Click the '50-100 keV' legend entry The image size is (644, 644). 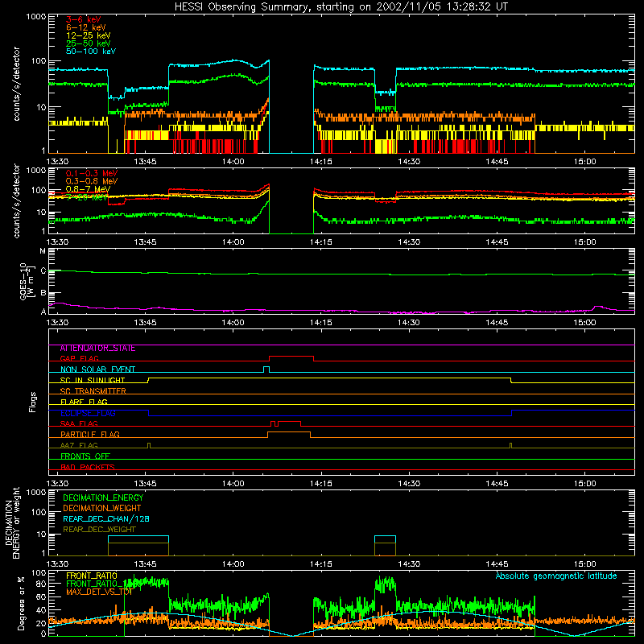click(91, 52)
